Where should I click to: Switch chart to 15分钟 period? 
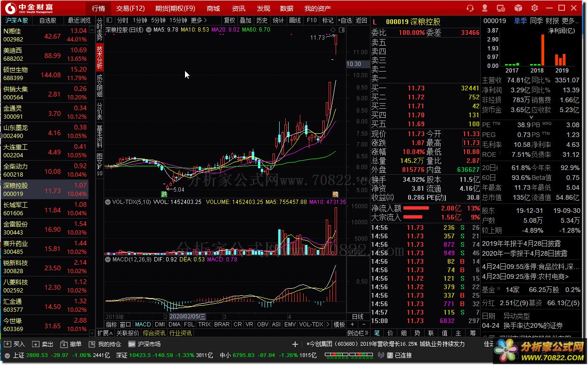coord(178,20)
